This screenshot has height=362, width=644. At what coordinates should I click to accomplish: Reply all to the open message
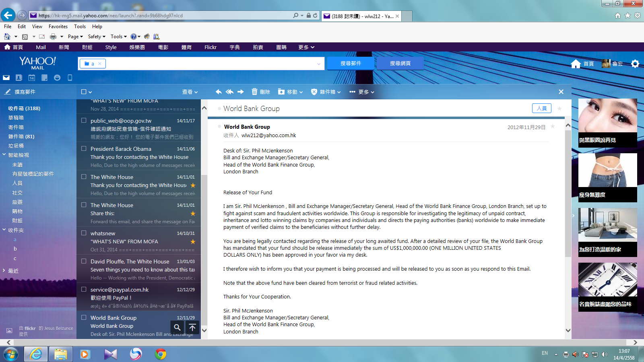(229, 92)
